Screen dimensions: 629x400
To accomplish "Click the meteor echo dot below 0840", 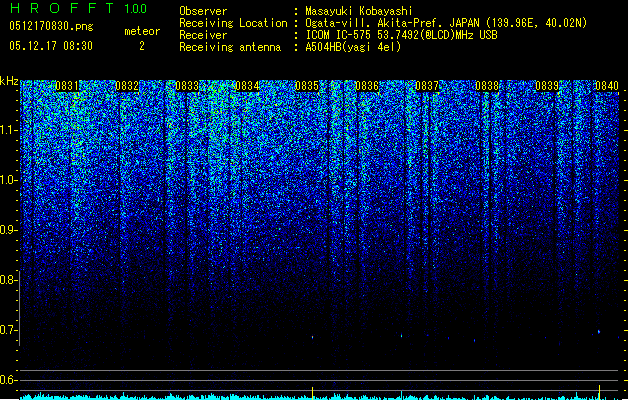I will [x=599, y=332].
